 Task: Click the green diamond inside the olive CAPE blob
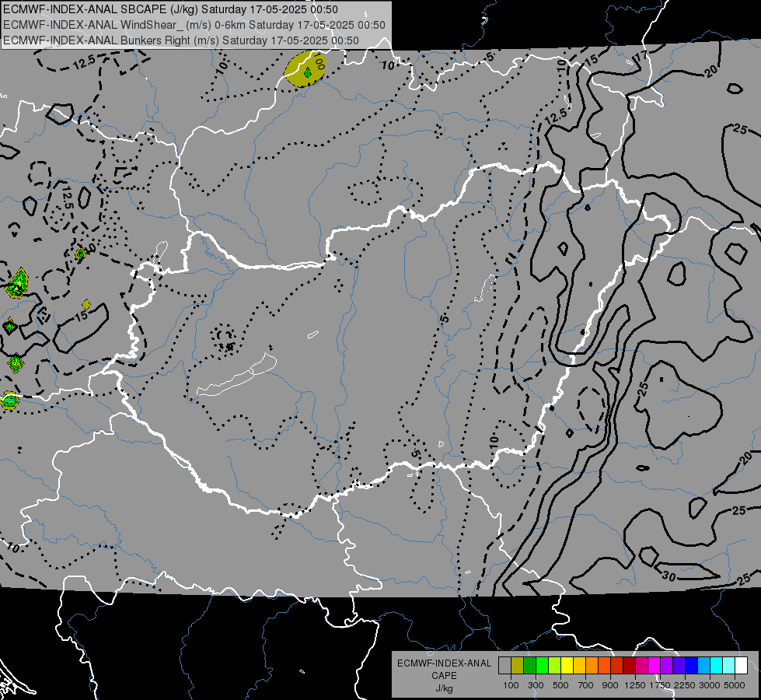307,73
